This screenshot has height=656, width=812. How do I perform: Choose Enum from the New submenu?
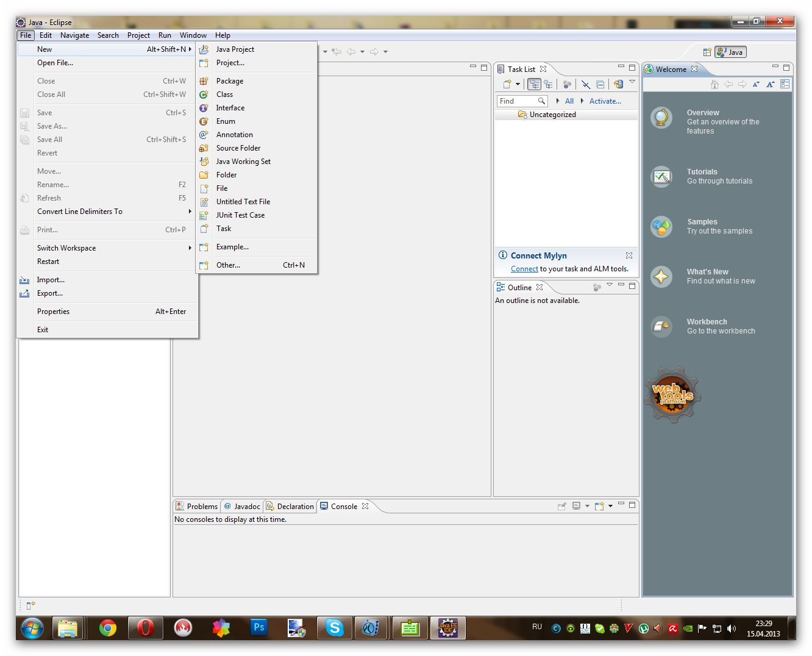(257, 121)
